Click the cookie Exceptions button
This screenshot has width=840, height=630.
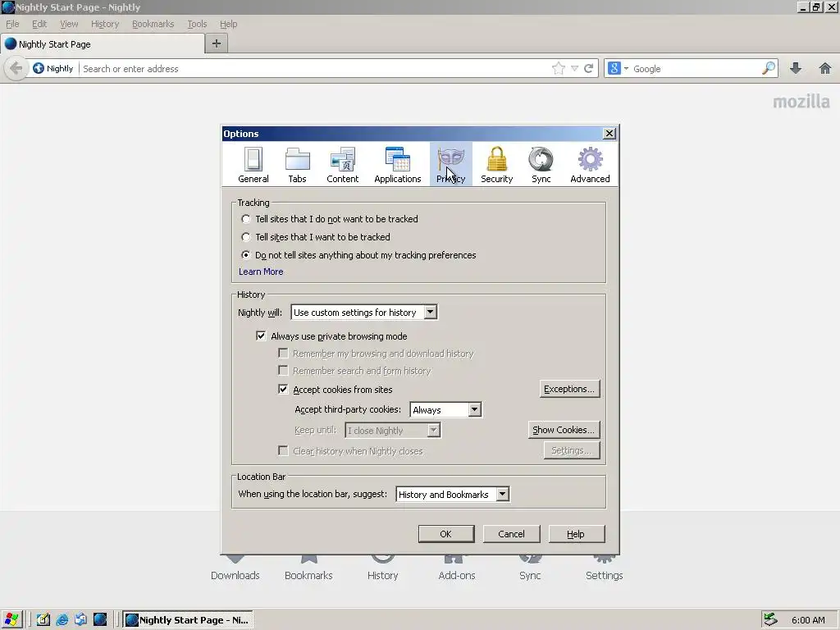click(569, 389)
